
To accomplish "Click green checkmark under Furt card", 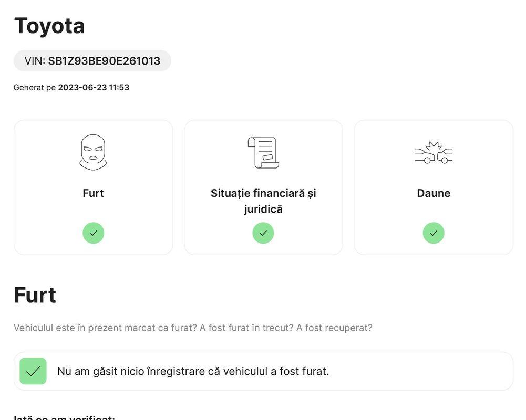I will click(93, 233).
